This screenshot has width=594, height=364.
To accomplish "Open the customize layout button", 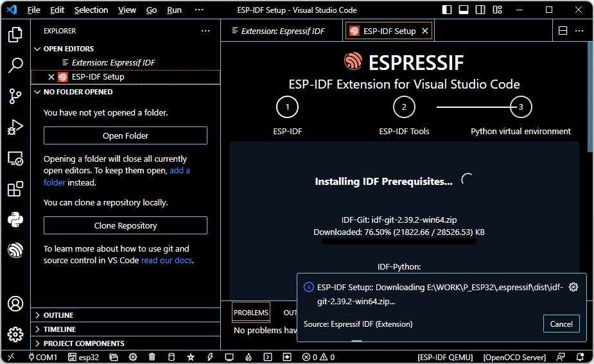I will click(498, 10).
